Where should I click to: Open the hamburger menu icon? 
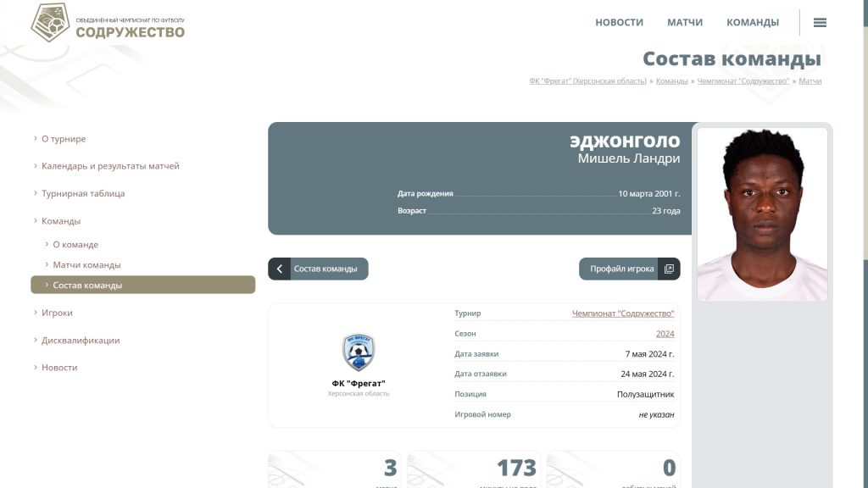click(x=820, y=23)
